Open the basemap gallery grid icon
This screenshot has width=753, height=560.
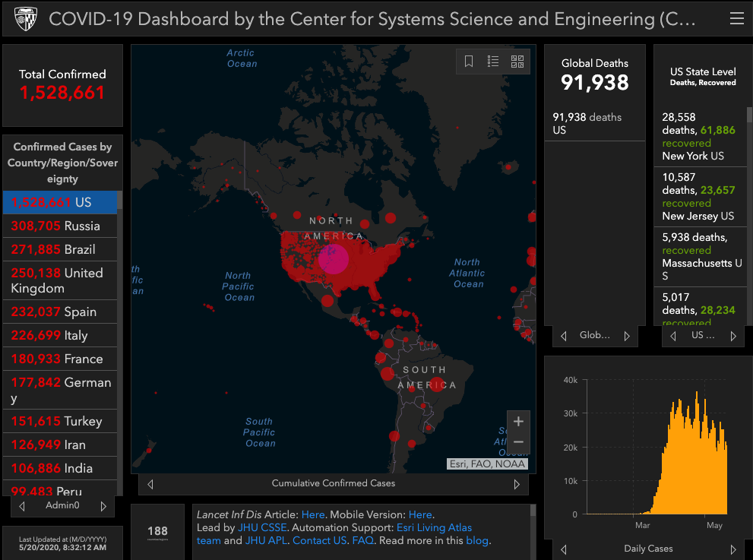[517, 62]
